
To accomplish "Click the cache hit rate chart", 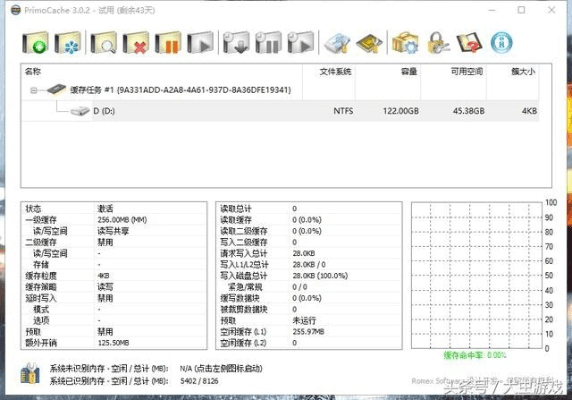I will (x=477, y=276).
